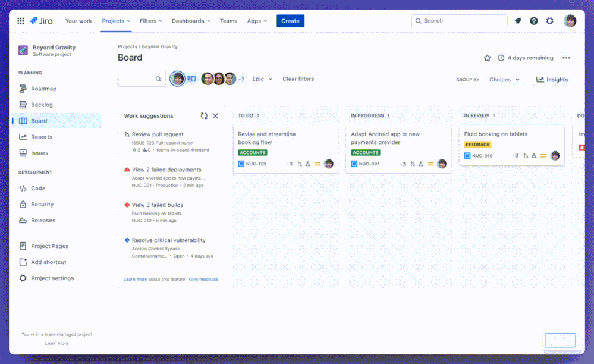The image size is (594, 364).
Task: Open the Backlog from the sidebar
Action: [24, 104]
